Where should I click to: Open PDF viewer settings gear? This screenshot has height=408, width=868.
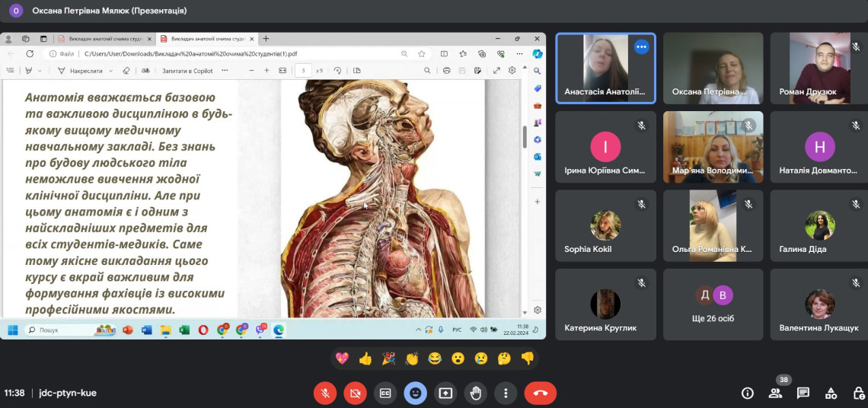click(512, 70)
